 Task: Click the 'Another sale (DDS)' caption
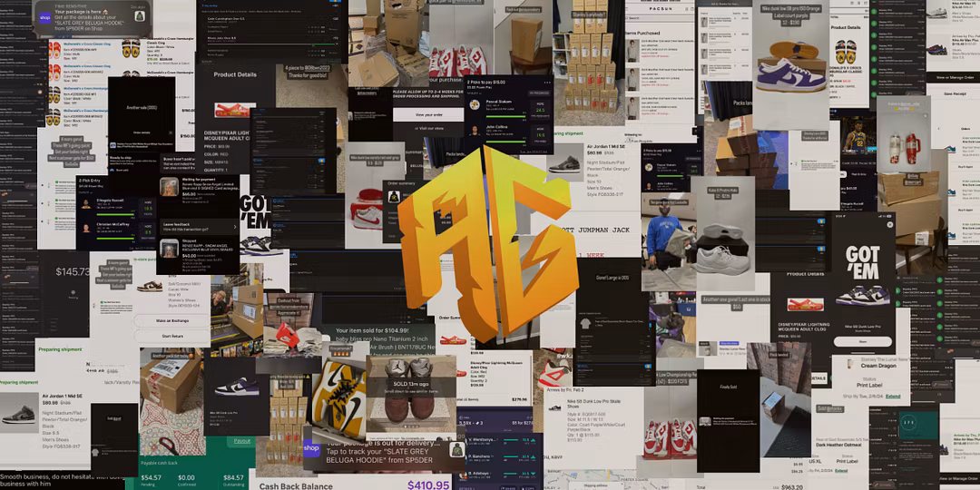[142, 109]
